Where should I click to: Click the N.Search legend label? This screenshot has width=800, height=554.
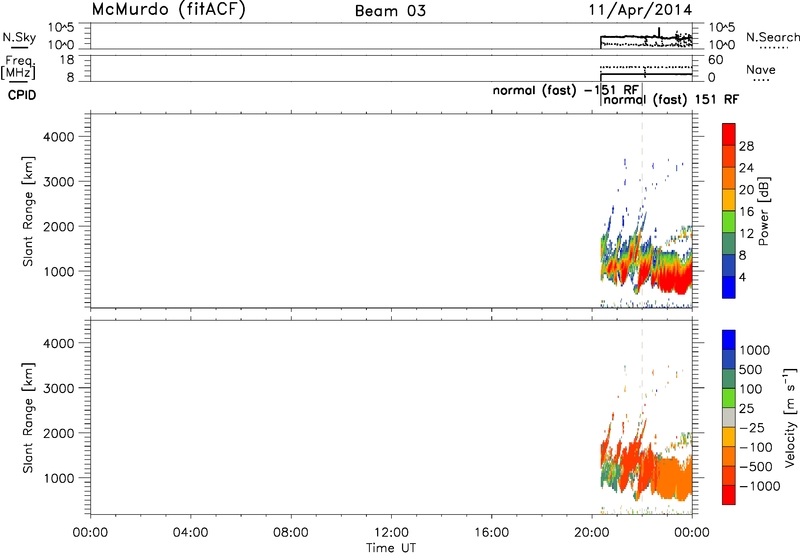772,37
